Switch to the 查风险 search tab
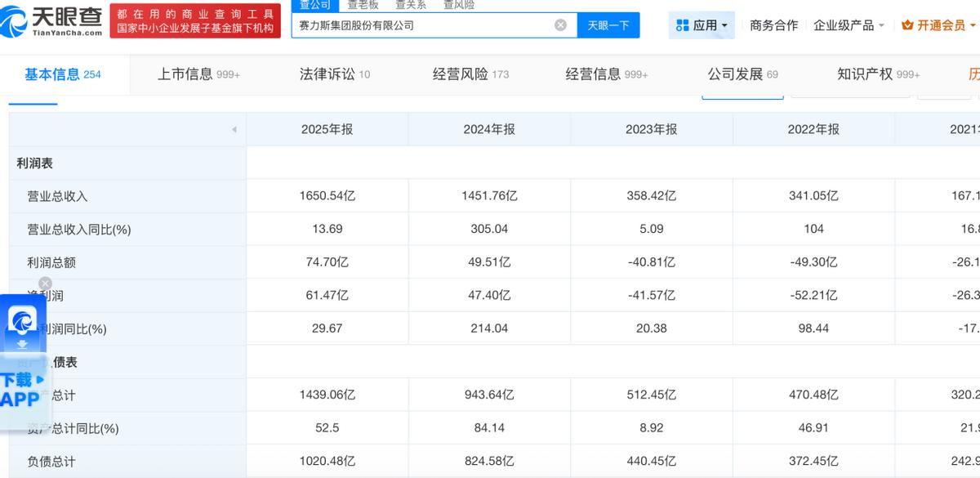This screenshot has height=478, width=980. (x=459, y=5)
